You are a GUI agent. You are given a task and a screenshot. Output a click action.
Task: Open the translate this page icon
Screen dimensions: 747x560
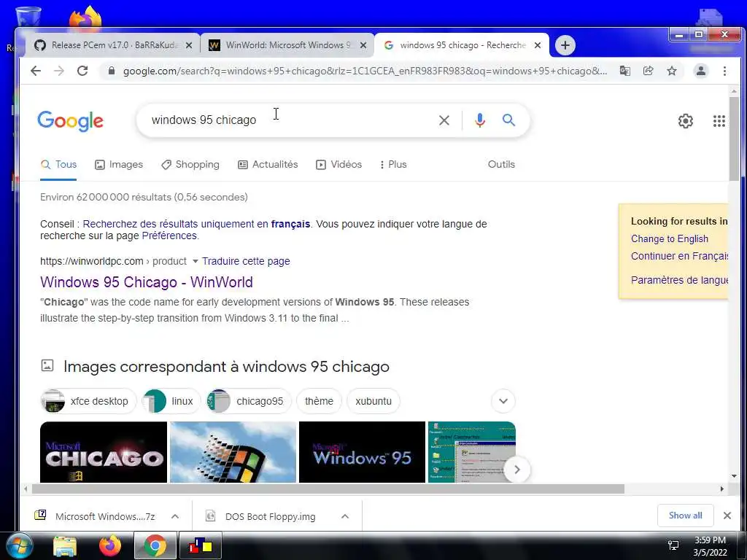point(624,71)
